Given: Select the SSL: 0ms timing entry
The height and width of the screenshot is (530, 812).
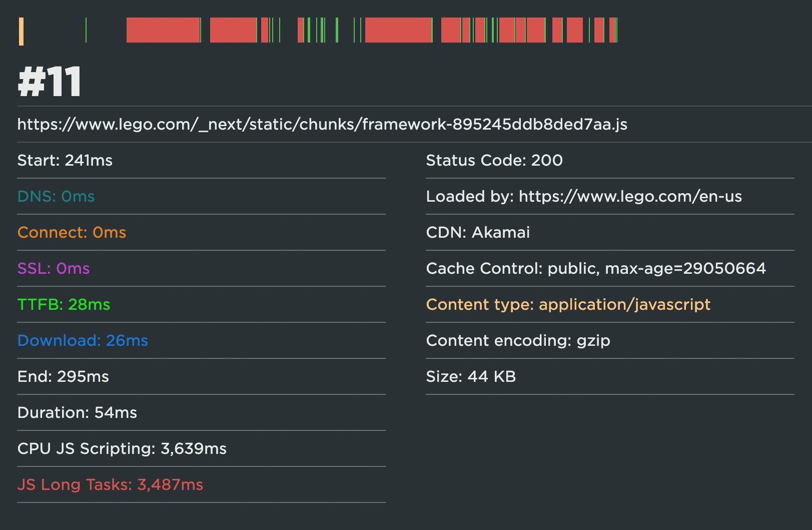Looking at the screenshot, I should (x=54, y=268).
